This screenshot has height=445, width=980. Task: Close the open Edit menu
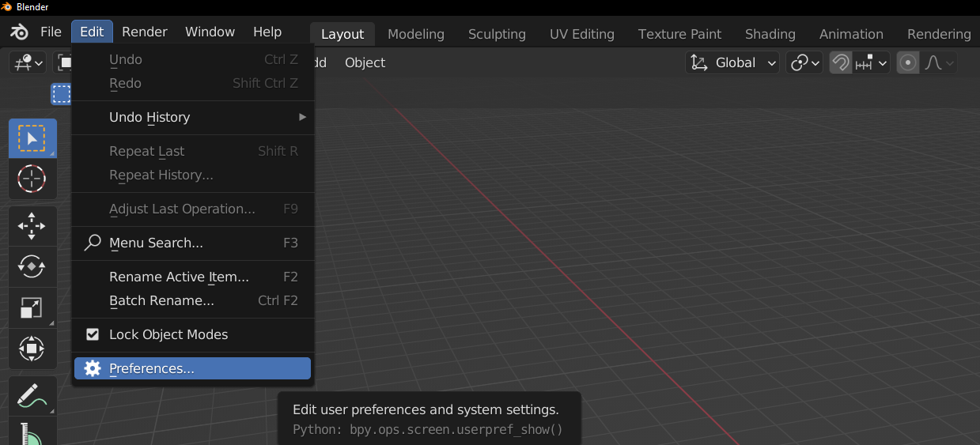pos(92,32)
